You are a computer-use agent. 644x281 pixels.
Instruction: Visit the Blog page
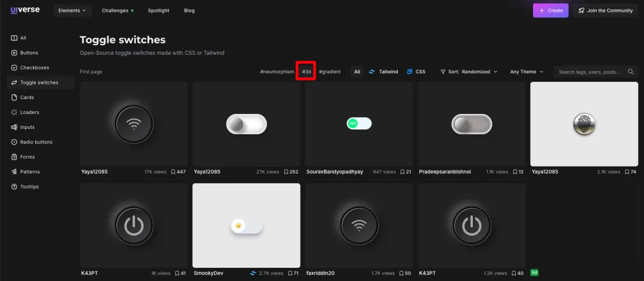(x=190, y=11)
